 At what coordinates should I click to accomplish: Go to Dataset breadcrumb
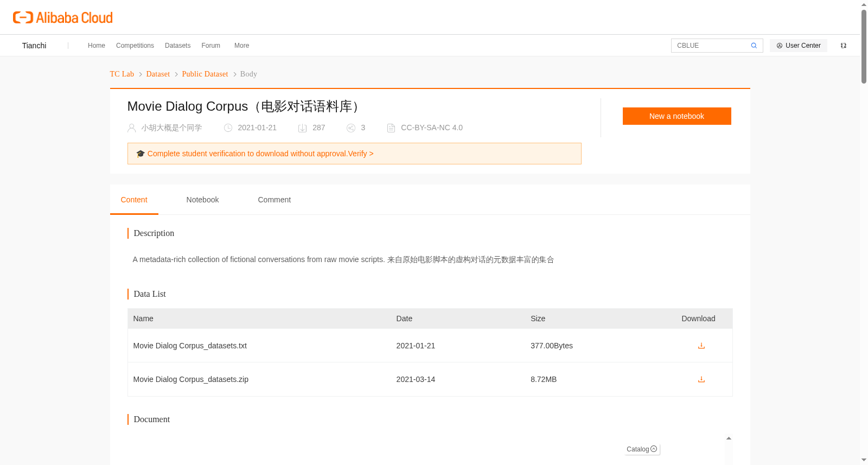point(158,74)
